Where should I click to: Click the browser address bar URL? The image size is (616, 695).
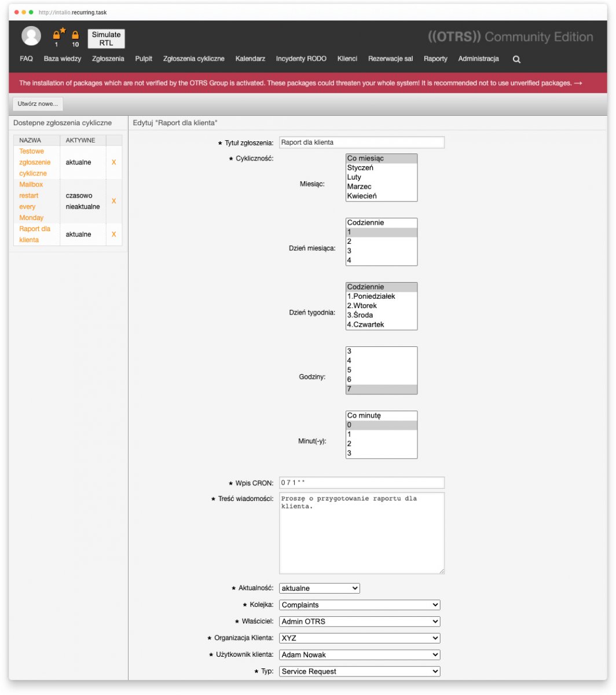pos(72,12)
